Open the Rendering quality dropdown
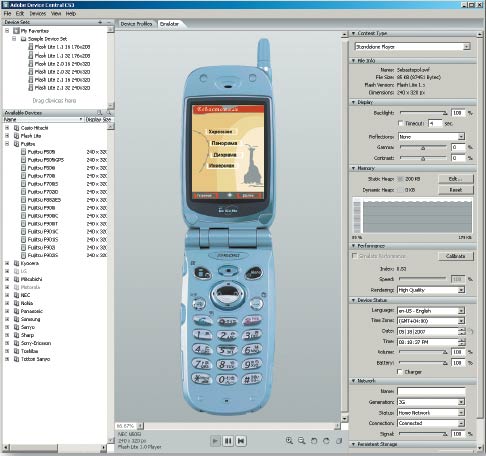Image resolution: width=486 pixels, height=456 pixels. [461, 290]
